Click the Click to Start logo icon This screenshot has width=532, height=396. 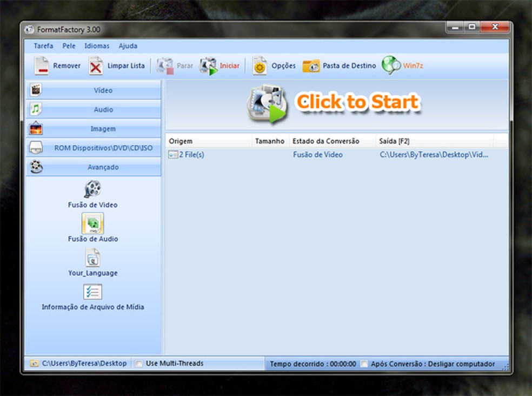[x=267, y=104]
